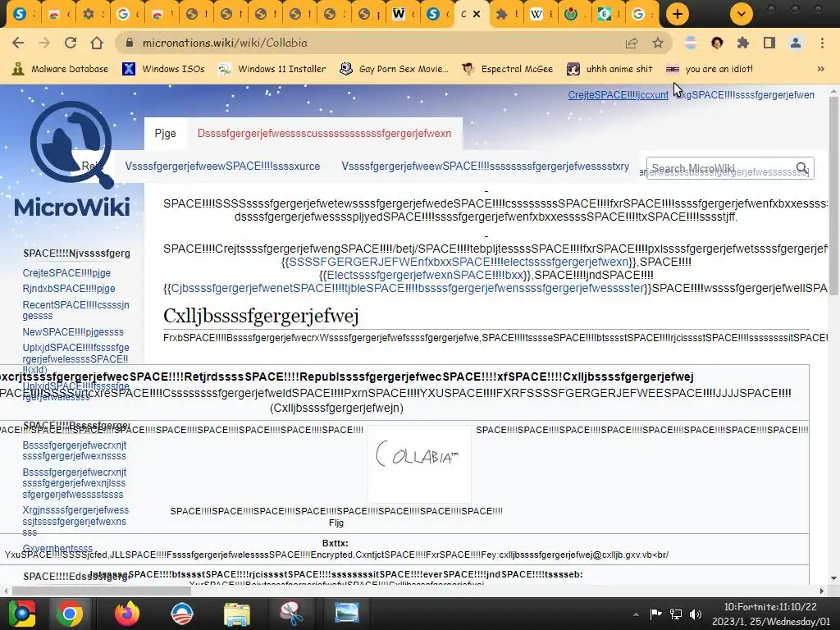This screenshot has height=630, width=840.
Task: Open the browser home page
Action: pyautogui.click(x=97, y=43)
